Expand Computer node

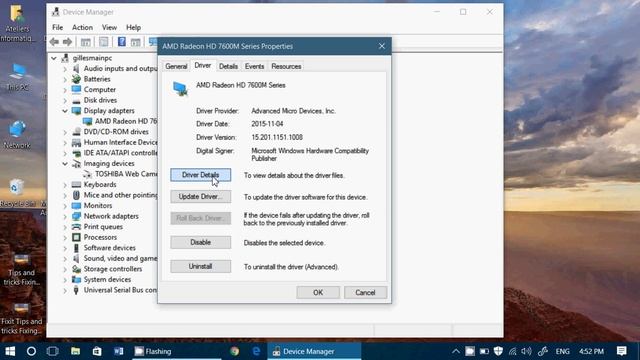pyautogui.click(x=65, y=89)
